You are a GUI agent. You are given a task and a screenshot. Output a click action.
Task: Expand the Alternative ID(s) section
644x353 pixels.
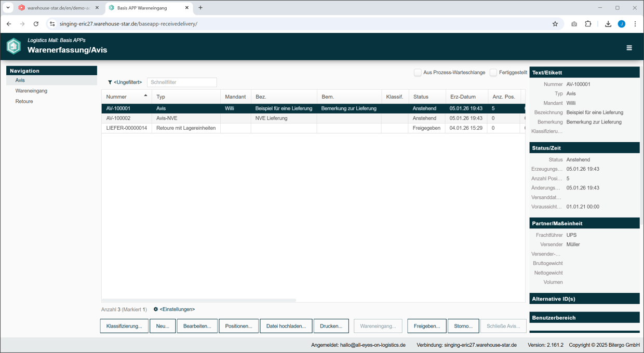[x=584, y=299]
